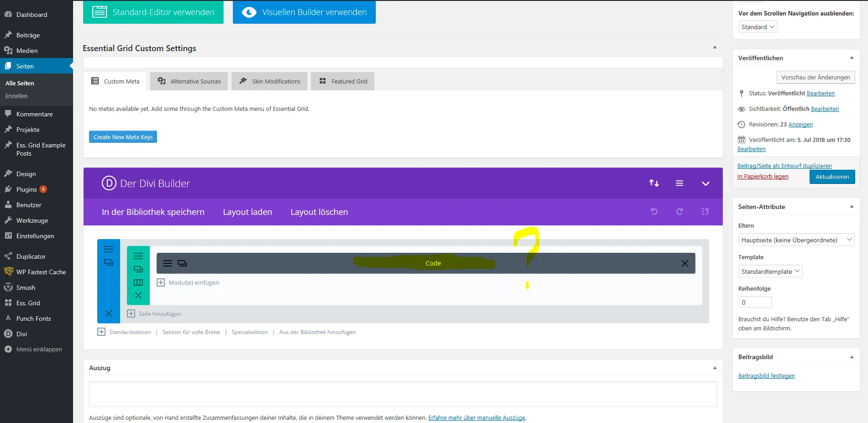Duplicate the Code module icon

[182, 263]
